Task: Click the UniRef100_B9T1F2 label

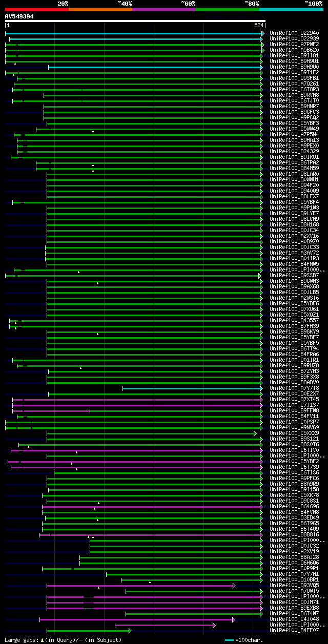Action: pos(294,73)
